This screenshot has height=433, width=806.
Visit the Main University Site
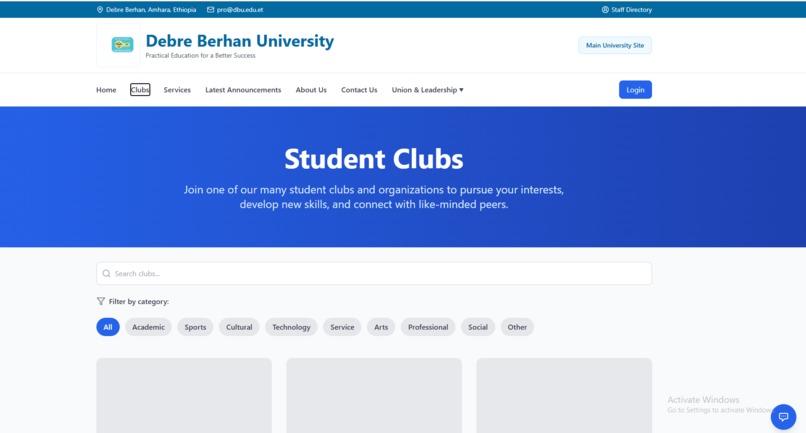615,45
